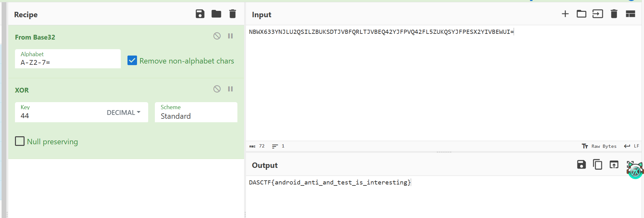The height and width of the screenshot is (218, 644).
Task: Clear recipe with trash icon
Action: coord(233,14)
